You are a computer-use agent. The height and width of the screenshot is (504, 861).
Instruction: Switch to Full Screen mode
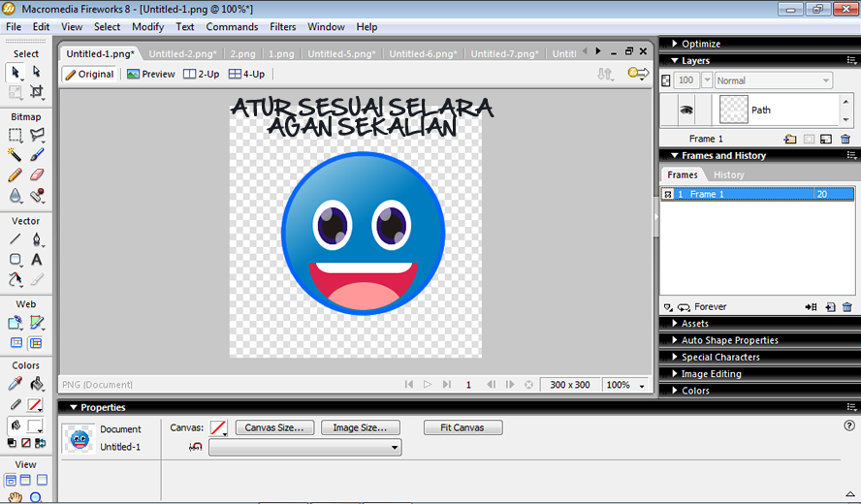(42, 480)
